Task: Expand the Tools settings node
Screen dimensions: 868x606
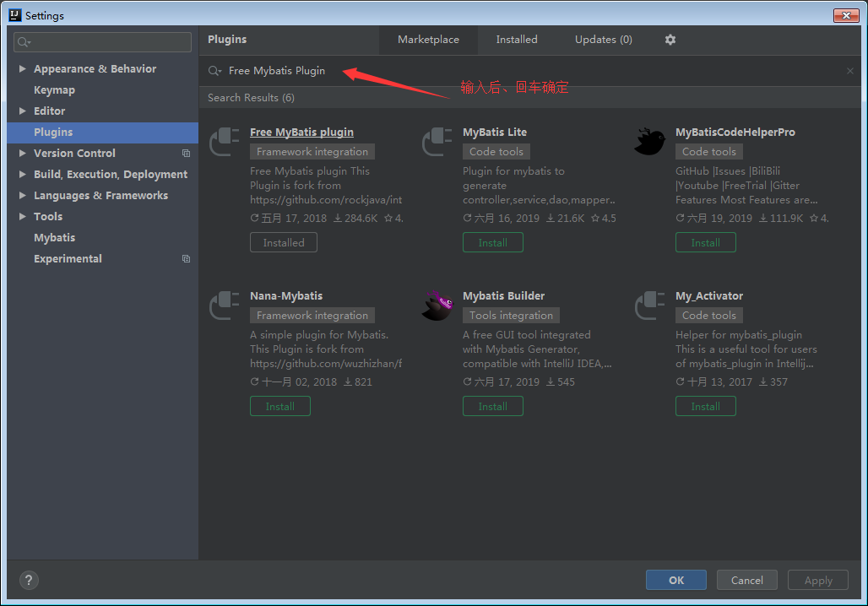Action: tap(22, 216)
